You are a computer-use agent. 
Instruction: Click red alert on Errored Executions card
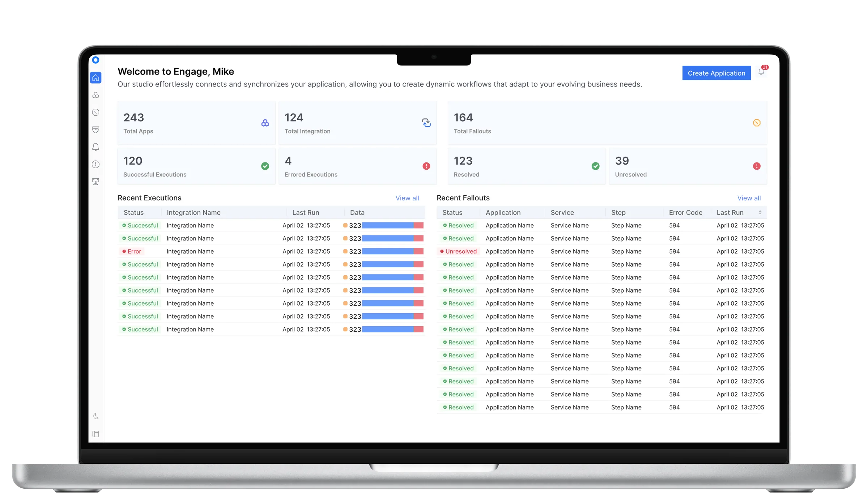pos(426,166)
